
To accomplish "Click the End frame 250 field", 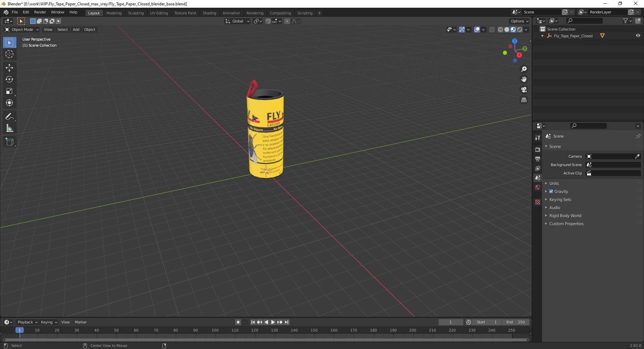I will [x=516, y=322].
